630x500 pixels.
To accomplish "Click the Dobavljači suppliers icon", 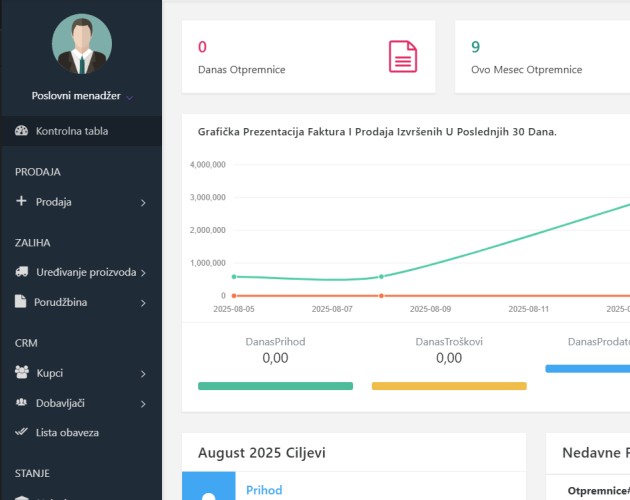I will coord(21,402).
